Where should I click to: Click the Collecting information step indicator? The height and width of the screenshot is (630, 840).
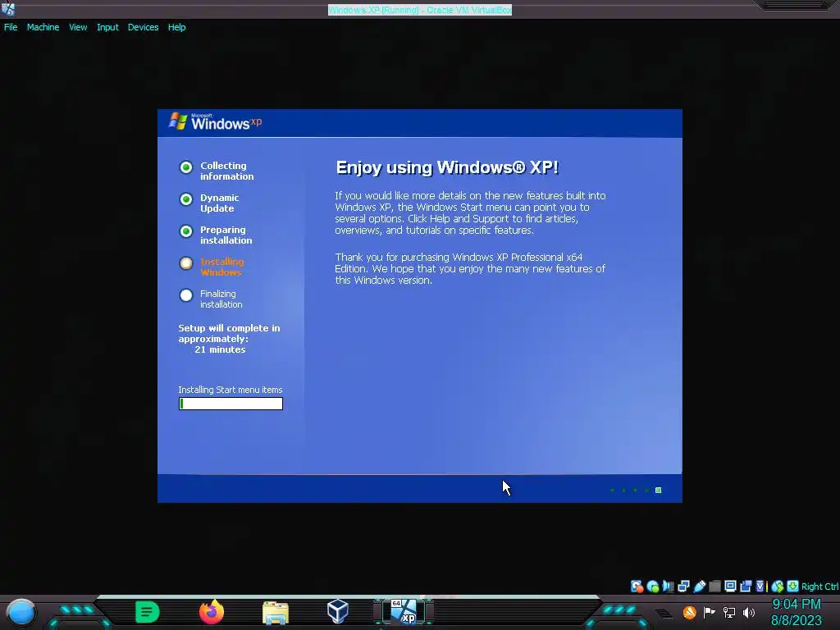186,167
